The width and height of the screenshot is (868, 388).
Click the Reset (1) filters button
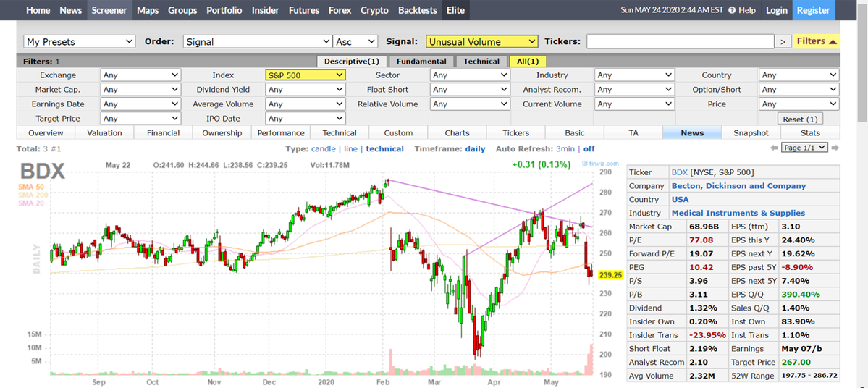tap(801, 119)
